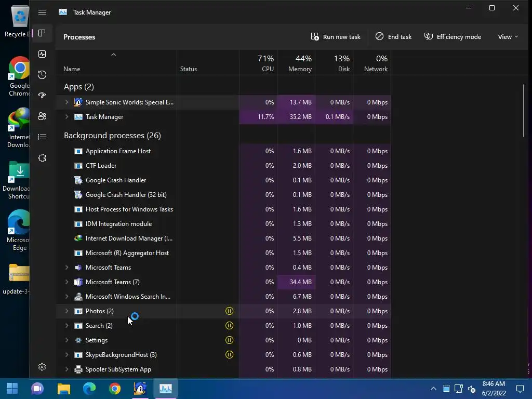
Task: Open the Windows Start button
Action: pyautogui.click(x=12, y=389)
